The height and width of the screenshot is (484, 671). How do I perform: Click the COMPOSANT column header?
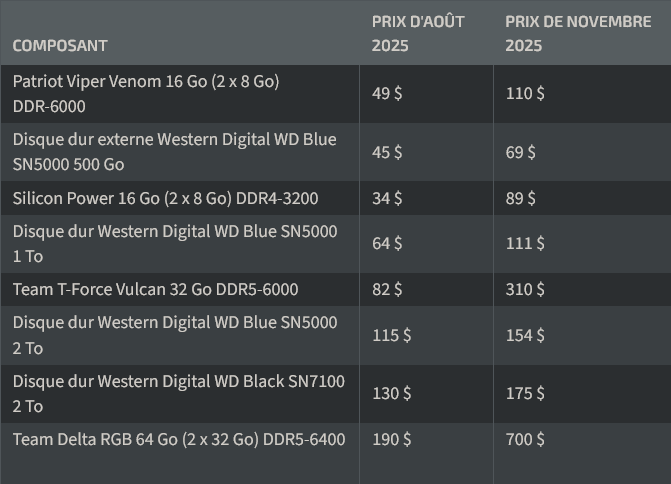(60, 45)
